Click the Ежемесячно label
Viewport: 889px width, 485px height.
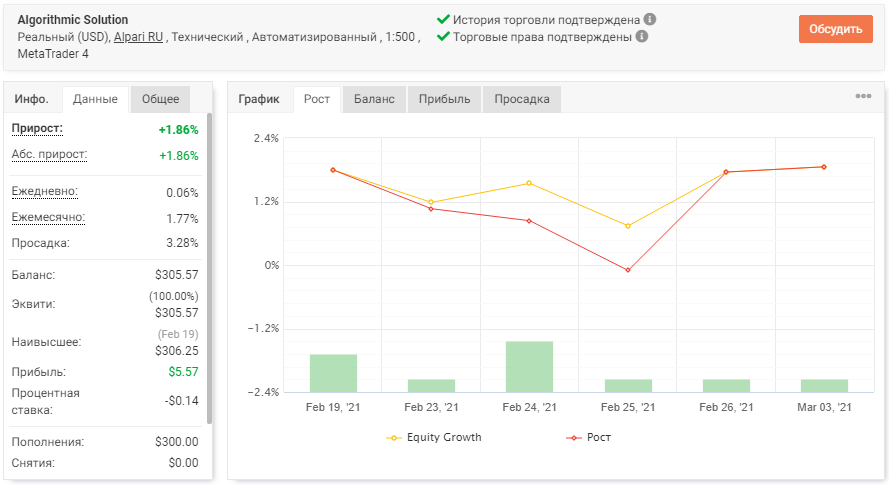[x=48, y=218]
